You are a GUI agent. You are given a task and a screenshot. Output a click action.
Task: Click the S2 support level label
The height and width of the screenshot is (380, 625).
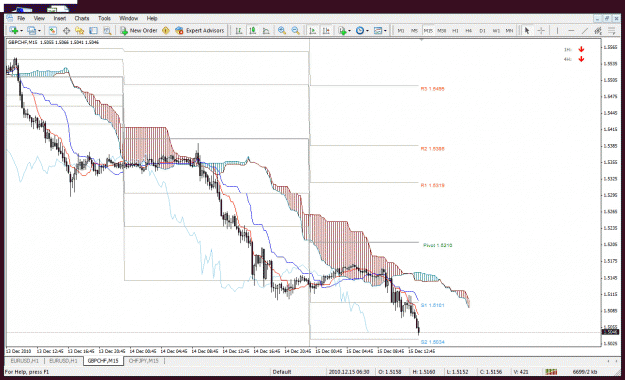click(432, 342)
